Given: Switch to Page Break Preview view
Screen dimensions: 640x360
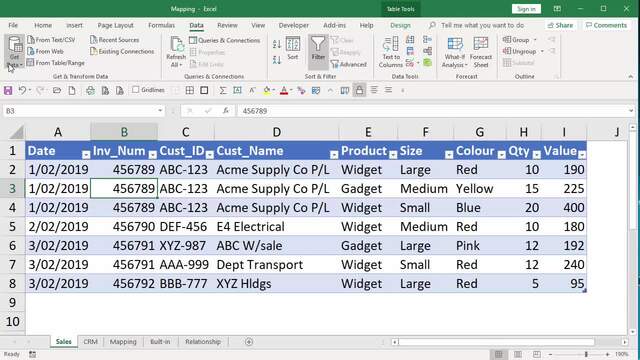Looking at the screenshot, I should [537, 354].
